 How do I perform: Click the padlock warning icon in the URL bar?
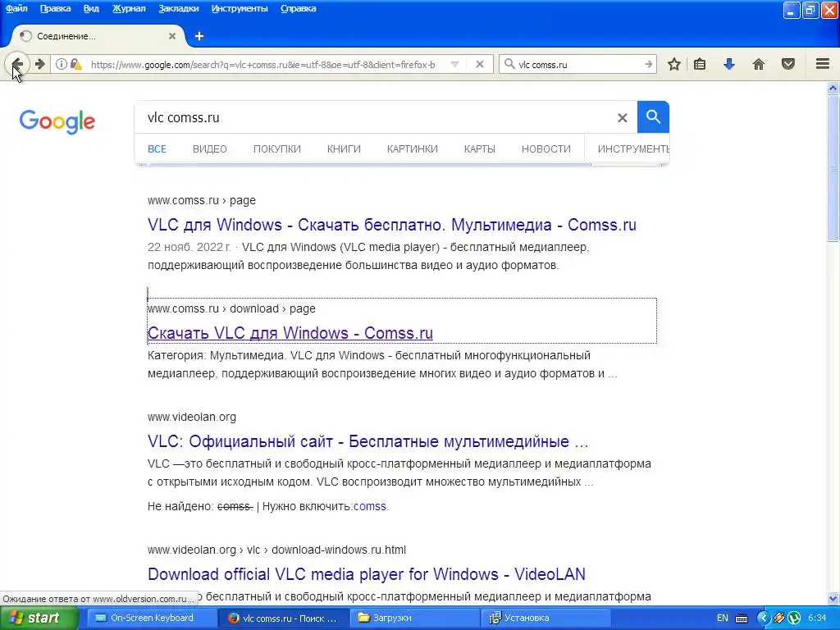click(76, 64)
